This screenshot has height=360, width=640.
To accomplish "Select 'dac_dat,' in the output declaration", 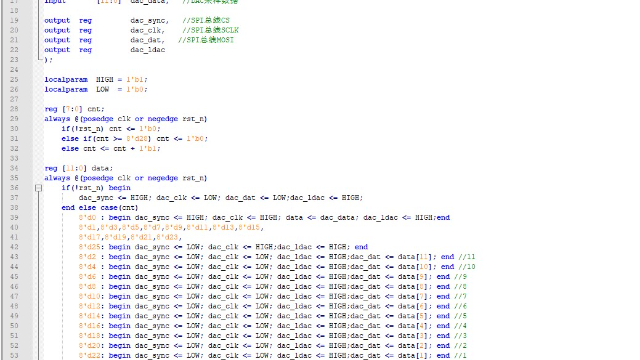I will (148, 40).
